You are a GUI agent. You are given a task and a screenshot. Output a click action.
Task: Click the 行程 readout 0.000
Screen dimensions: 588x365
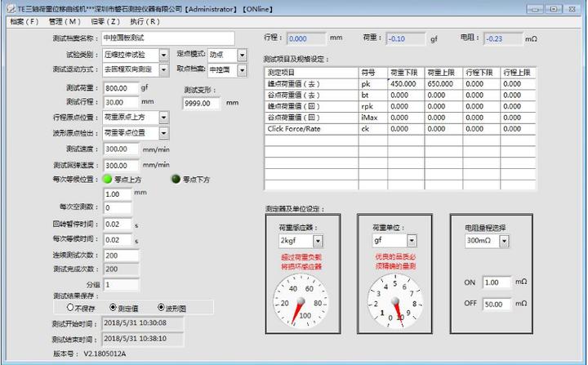[306, 38]
